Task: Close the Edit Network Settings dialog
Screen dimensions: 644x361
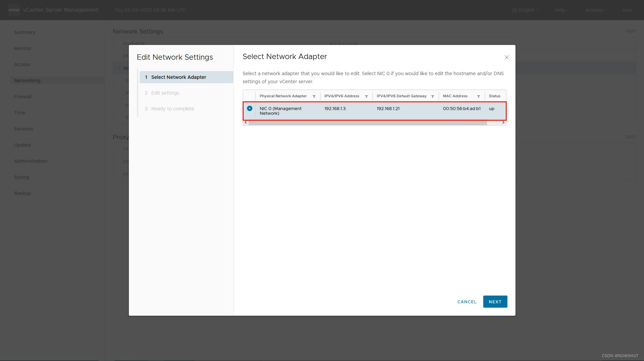Action: (507, 57)
